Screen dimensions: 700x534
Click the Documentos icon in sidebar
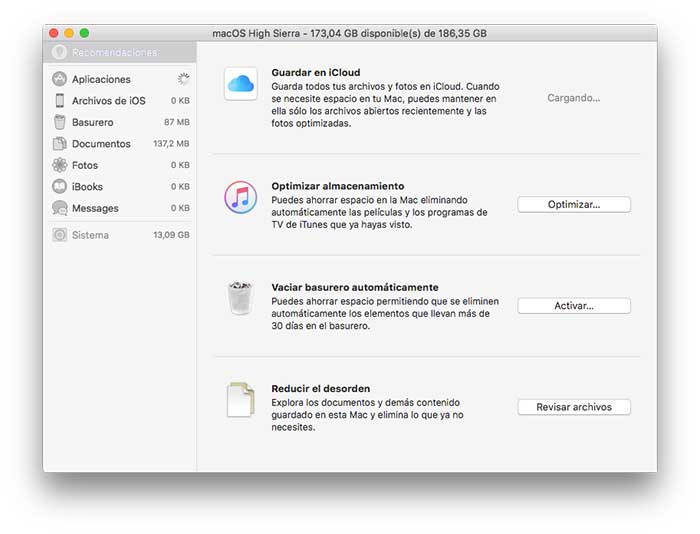(59, 143)
